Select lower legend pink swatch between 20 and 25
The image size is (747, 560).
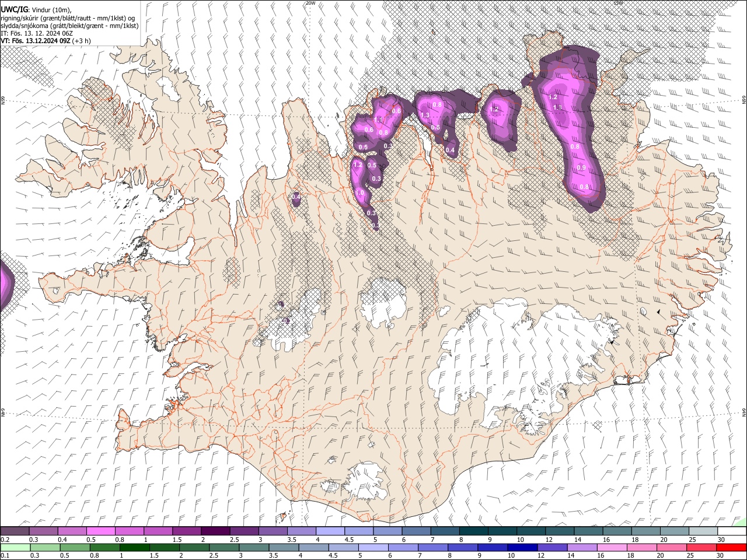(x=672, y=547)
